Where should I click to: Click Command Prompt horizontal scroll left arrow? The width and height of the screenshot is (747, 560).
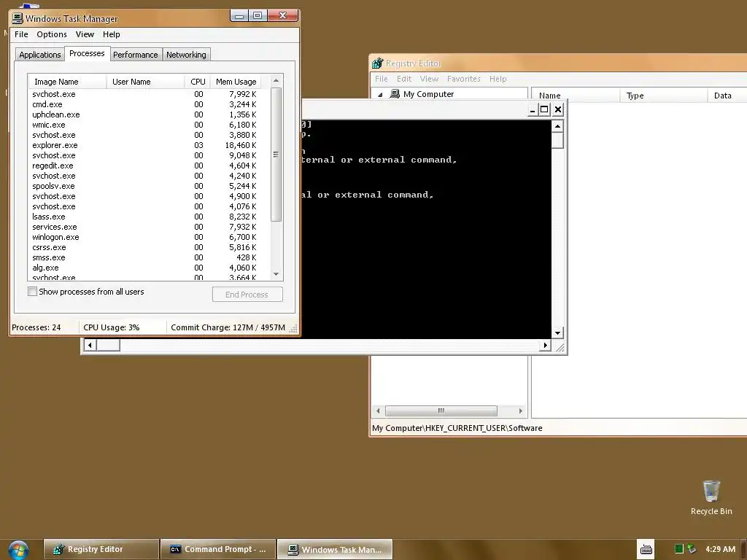pyautogui.click(x=90, y=345)
